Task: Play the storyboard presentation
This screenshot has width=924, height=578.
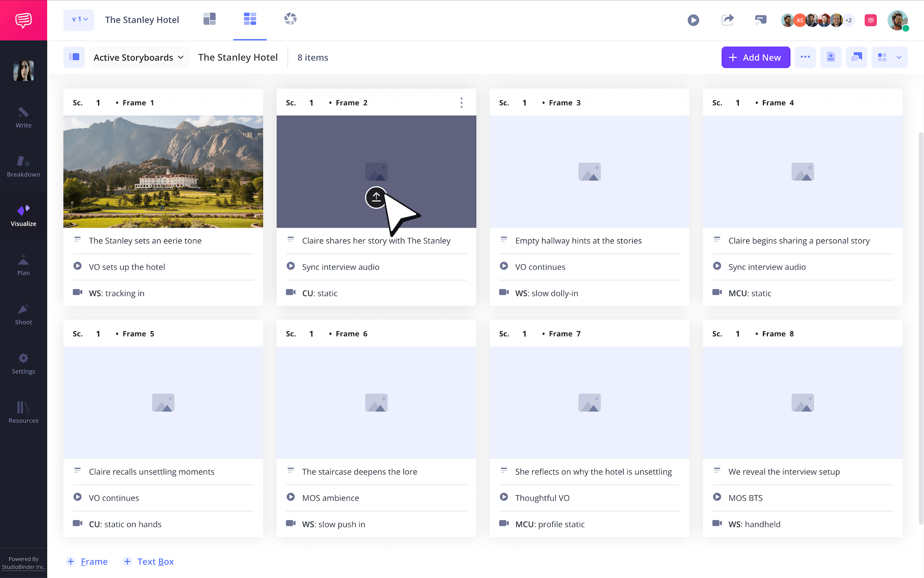Action: (x=693, y=20)
